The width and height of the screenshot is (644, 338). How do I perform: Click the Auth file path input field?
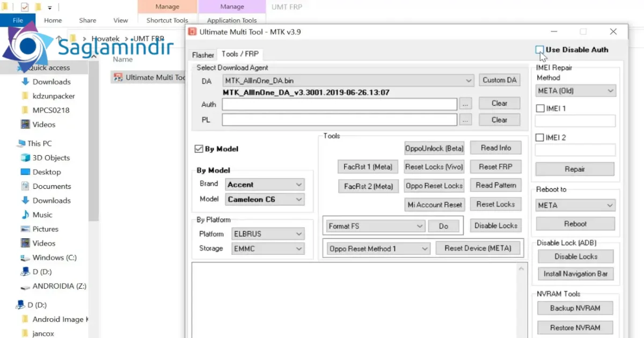340,104
